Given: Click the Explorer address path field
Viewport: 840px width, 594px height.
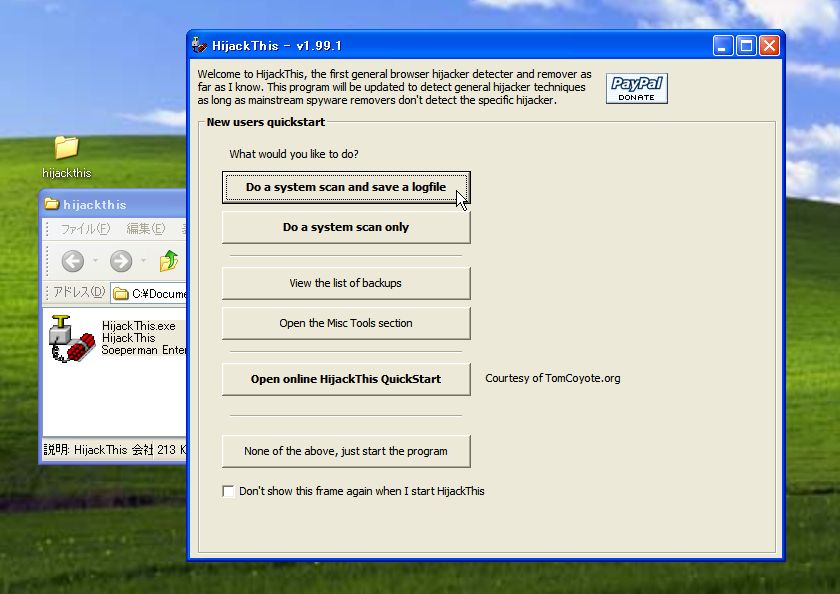Looking at the screenshot, I should pyautogui.click(x=148, y=294).
